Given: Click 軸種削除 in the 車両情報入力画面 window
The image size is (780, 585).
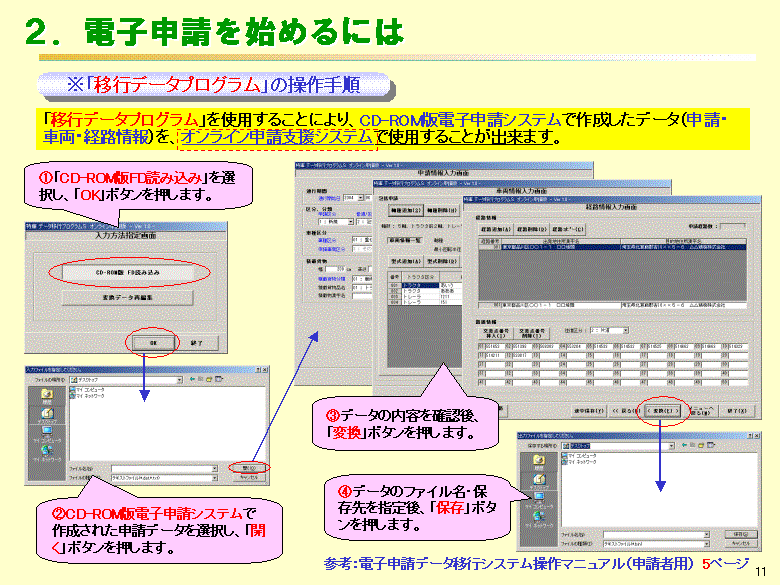Looking at the screenshot, I should [x=442, y=210].
